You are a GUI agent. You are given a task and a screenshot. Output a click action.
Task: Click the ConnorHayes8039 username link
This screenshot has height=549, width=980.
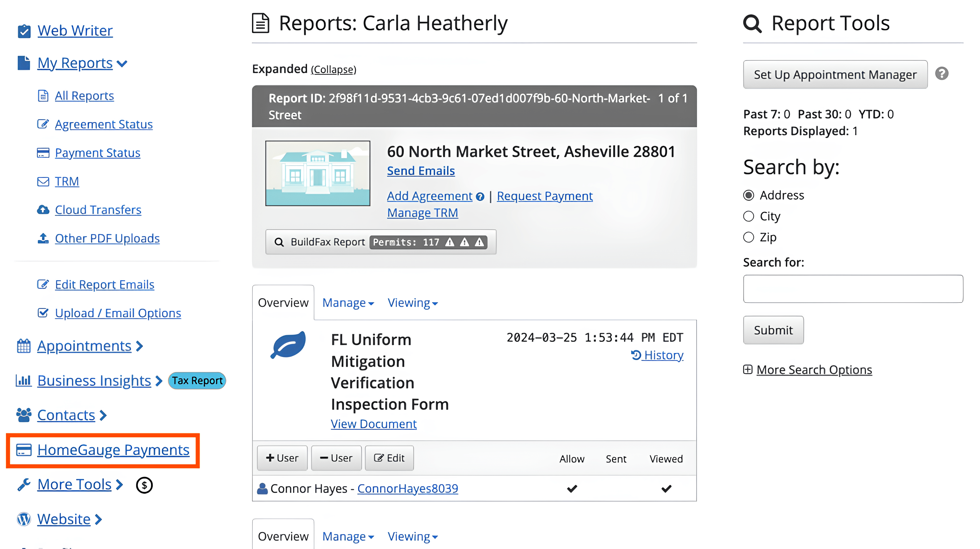point(407,489)
